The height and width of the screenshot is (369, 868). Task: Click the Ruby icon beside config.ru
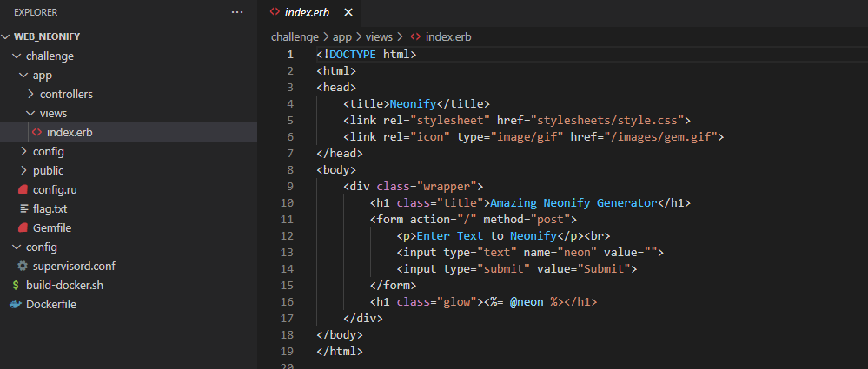tap(23, 189)
